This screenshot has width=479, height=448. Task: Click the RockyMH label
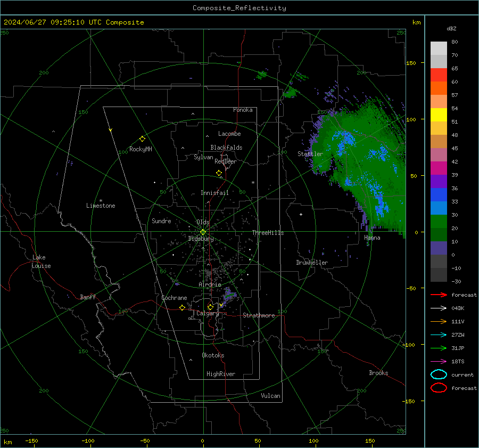141,149
